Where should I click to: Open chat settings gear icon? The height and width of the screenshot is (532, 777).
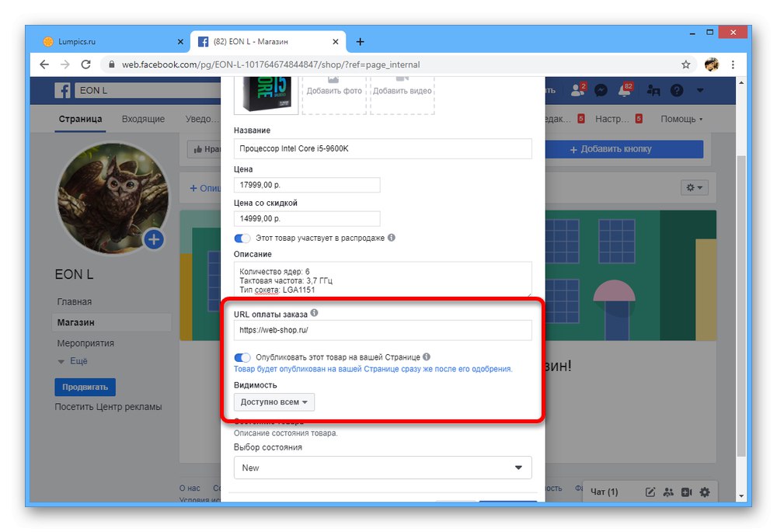(x=705, y=492)
